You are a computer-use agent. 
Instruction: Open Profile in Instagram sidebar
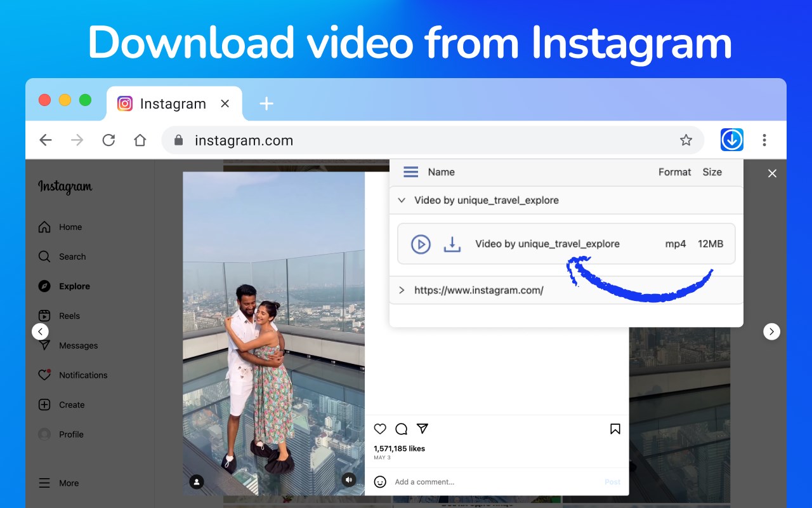[x=71, y=434]
